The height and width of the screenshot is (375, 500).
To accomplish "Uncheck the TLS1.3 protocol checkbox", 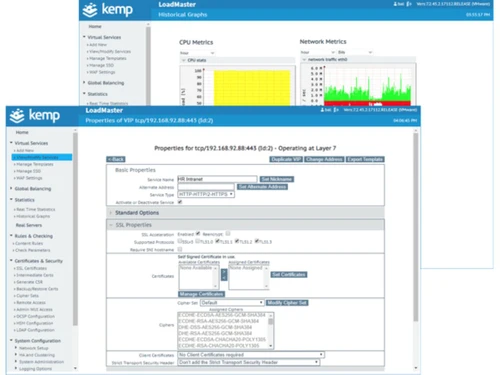I will click(x=257, y=241).
